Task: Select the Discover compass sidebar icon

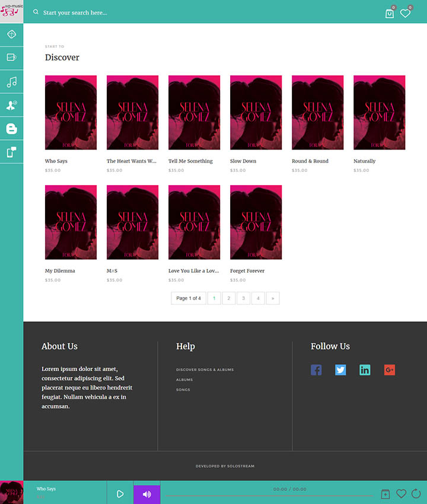Action: click(12, 34)
